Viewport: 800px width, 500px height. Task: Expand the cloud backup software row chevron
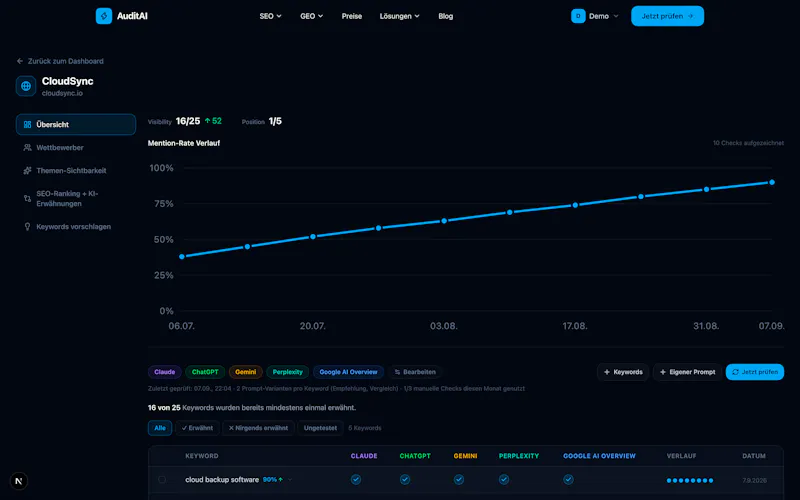[290, 480]
